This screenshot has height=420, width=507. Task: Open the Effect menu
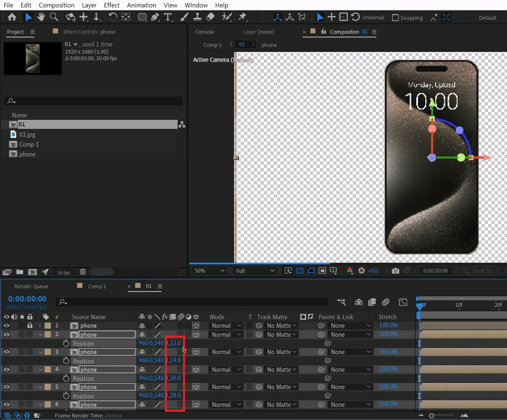112,5
